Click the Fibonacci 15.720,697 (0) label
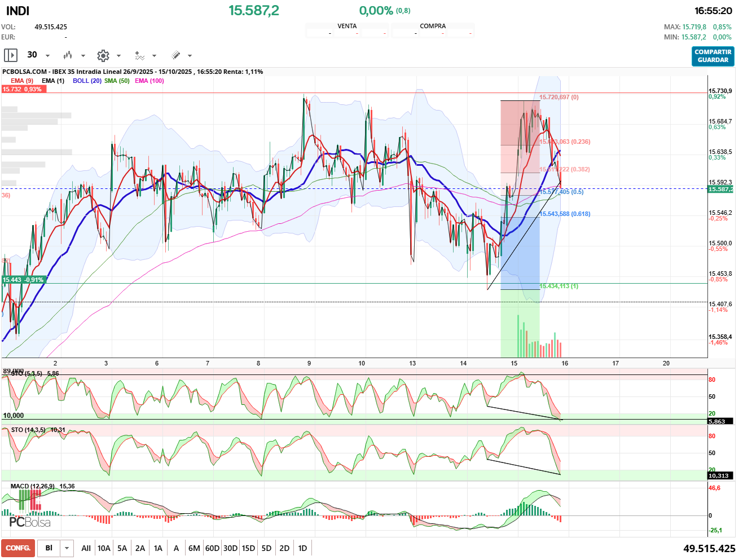Screen dimensions: 743x560 tap(559, 97)
